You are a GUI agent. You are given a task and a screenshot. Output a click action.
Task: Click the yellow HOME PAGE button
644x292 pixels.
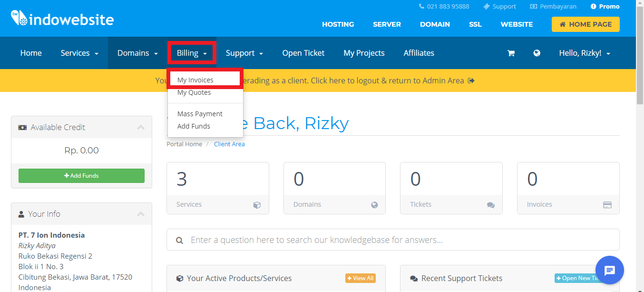coord(585,24)
